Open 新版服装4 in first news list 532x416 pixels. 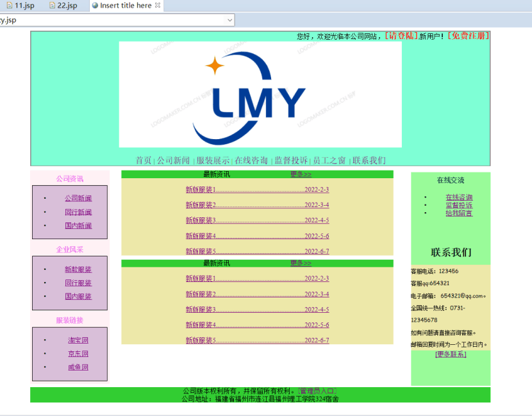click(x=257, y=236)
